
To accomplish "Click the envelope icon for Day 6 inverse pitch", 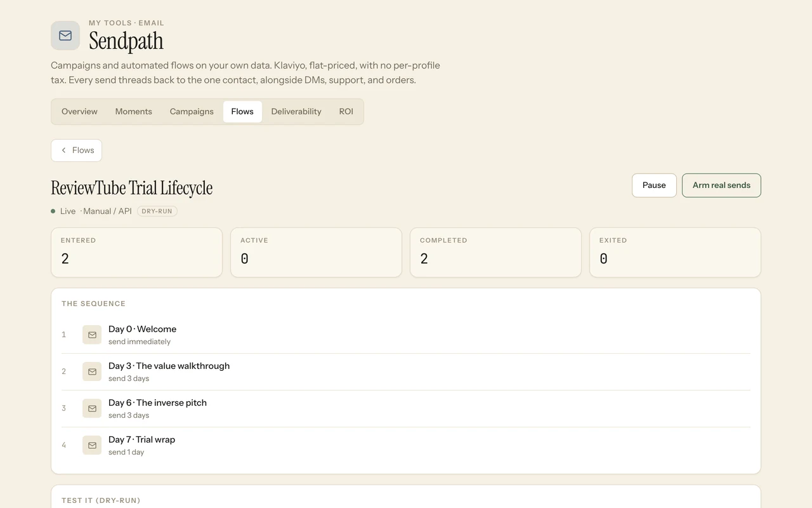I will coord(92,408).
